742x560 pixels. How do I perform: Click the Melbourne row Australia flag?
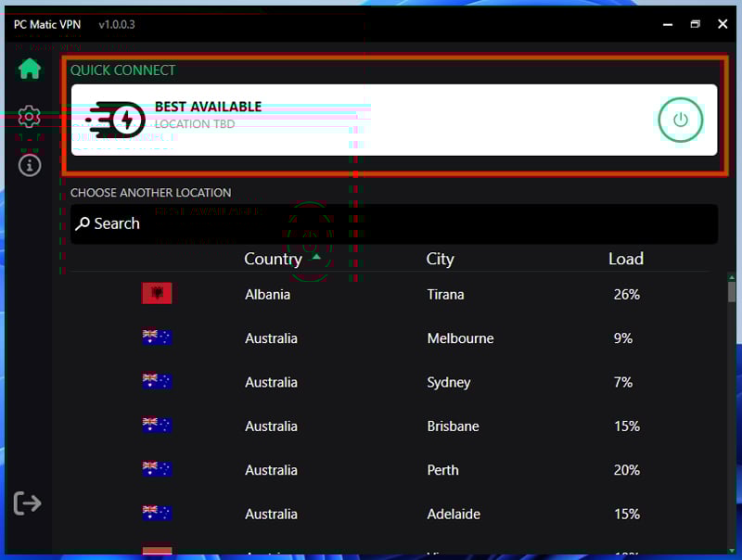pyautogui.click(x=157, y=338)
